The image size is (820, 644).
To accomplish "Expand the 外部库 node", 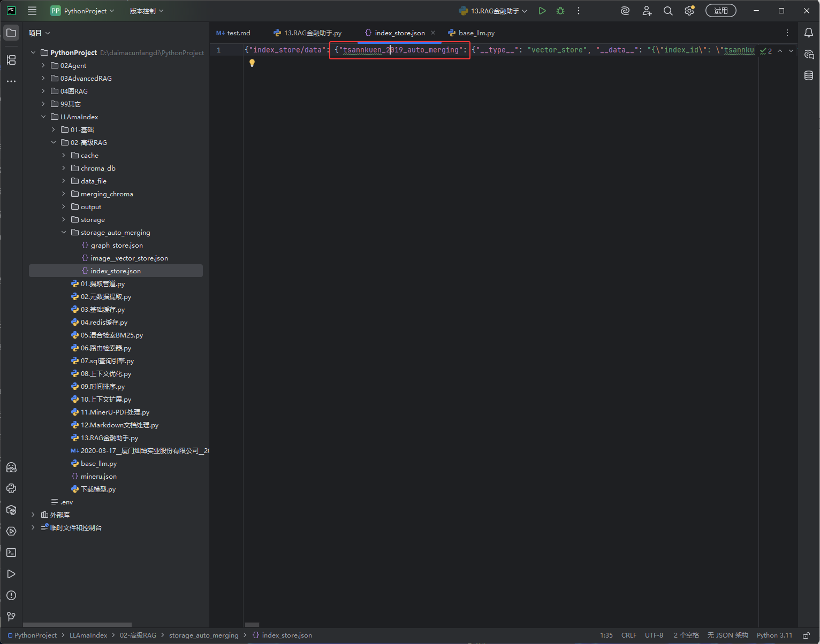I will pyautogui.click(x=33, y=515).
